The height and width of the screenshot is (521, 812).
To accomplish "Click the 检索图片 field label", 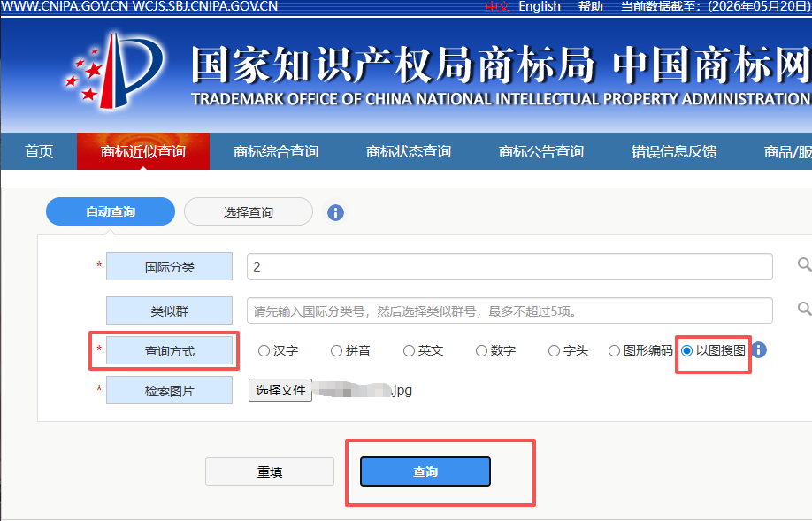I will [x=169, y=390].
